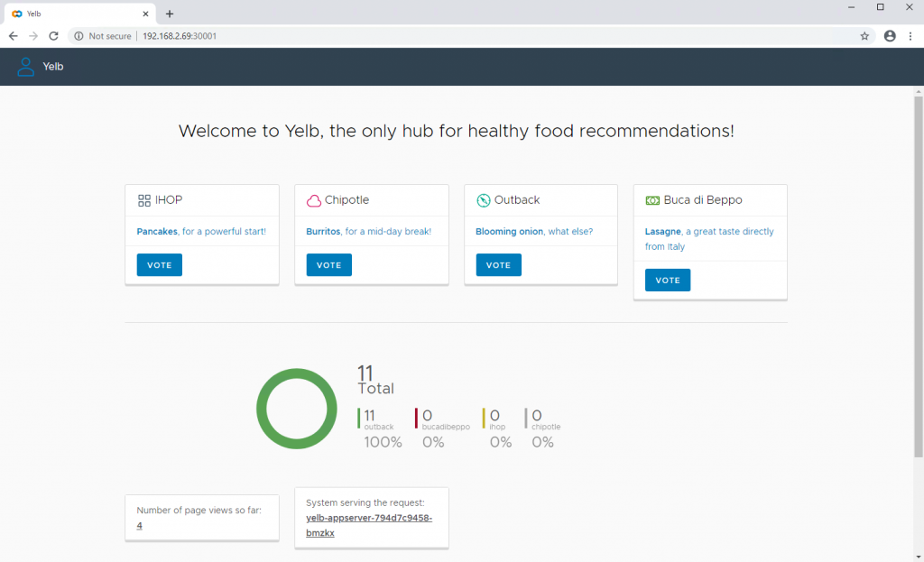Close the Yelb tab

[x=145, y=14]
